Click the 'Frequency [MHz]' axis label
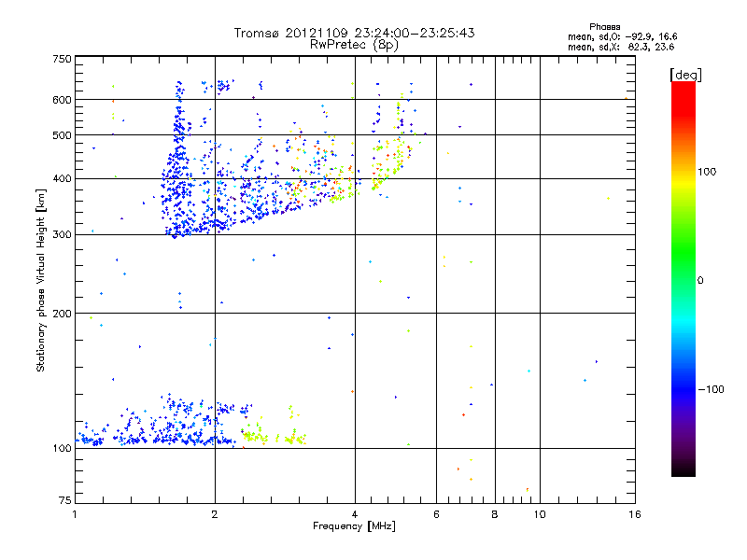The image size is (747, 560). tap(354, 526)
